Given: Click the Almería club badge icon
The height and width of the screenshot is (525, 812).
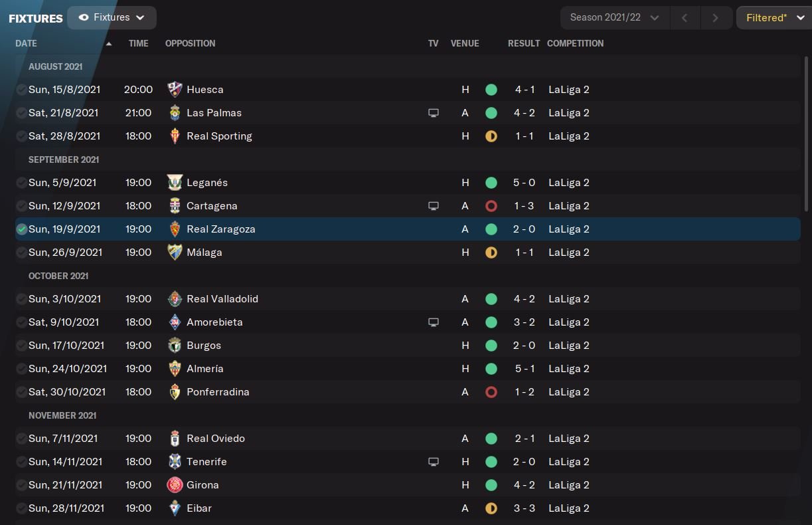Looking at the screenshot, I should click(x=175, y=369).
